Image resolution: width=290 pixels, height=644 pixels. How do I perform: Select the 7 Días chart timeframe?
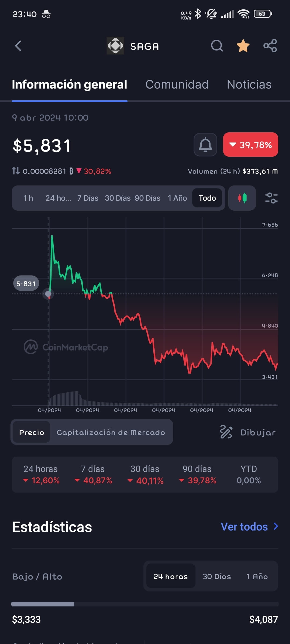88,198
